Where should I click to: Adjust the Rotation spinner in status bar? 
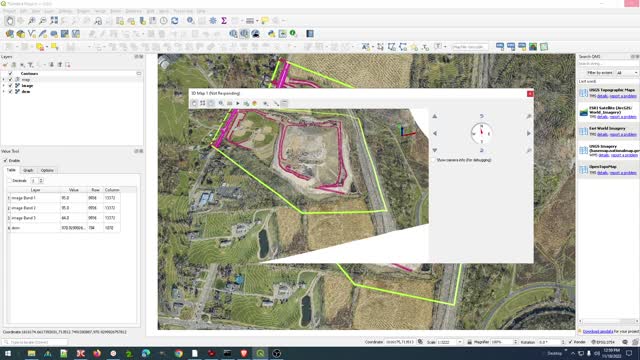pos(563,342)
